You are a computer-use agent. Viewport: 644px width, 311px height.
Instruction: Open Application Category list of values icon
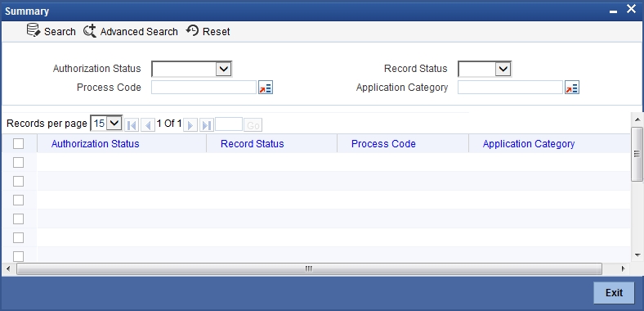[572, 88]
